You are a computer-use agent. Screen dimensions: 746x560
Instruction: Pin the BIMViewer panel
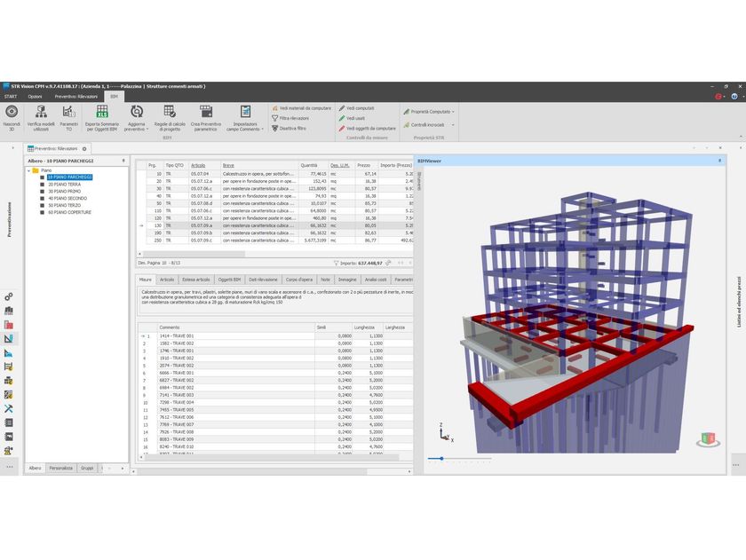click(x=719, y=161)
